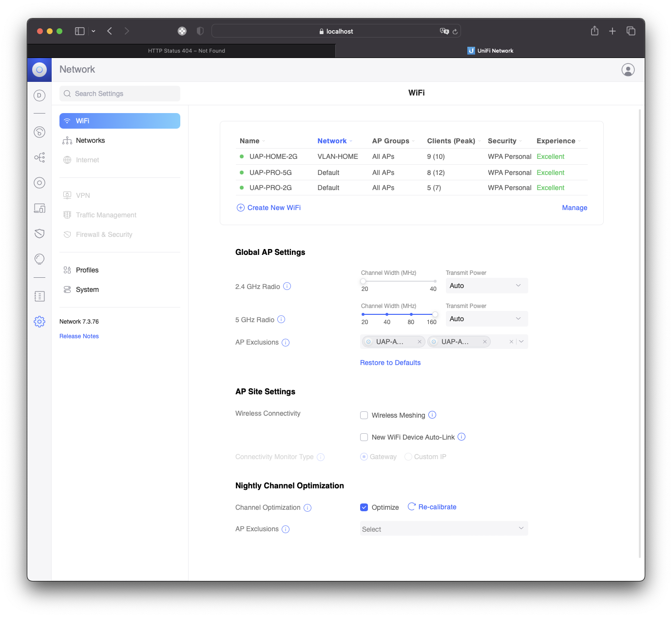The image size is (672, 617).
Task: Open 2.4 GHz Transmit Power dropdown
Action: pos(487,286)
